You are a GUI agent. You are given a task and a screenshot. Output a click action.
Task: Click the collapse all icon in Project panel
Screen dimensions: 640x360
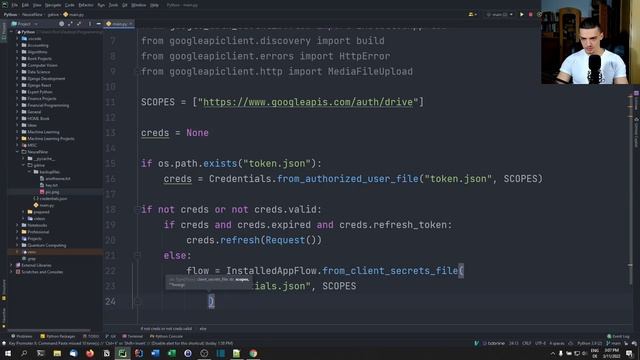pyautogui.click(x=79, y=24)
